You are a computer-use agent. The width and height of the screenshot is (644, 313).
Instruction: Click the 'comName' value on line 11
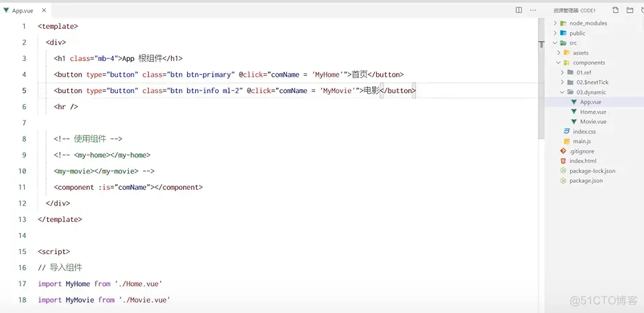[x=132, y=187]
